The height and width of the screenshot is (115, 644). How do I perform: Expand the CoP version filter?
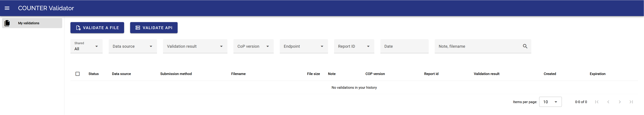coord(253,46)
